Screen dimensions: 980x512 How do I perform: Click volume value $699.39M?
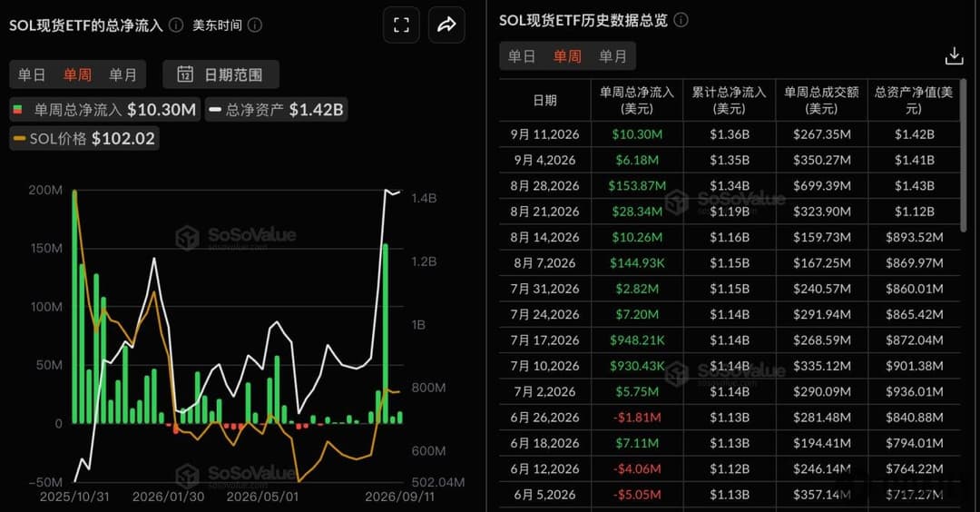pos(822,186)
